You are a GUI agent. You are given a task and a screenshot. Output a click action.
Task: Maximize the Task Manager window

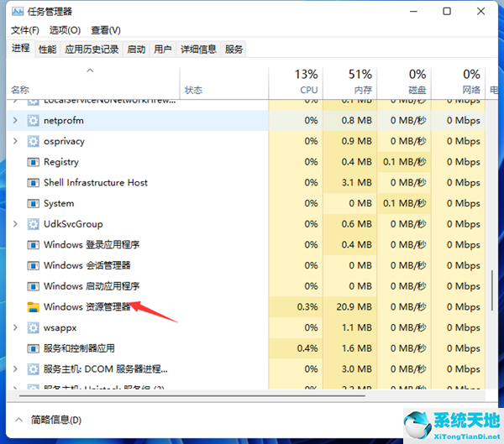tap(447, 12)
